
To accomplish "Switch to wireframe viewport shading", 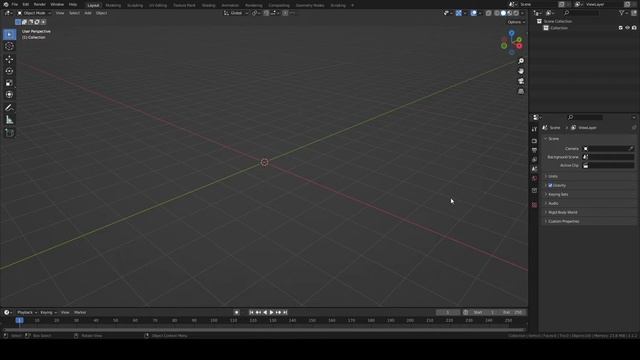I will click(497, 13).
